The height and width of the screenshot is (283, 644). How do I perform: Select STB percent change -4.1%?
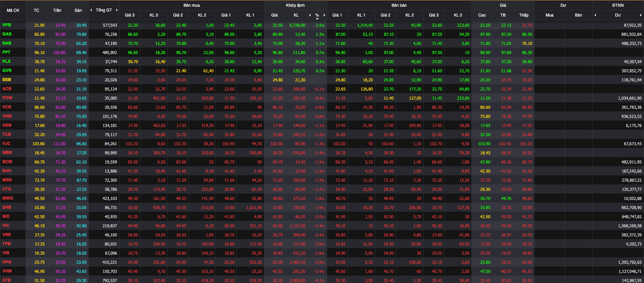319,281
